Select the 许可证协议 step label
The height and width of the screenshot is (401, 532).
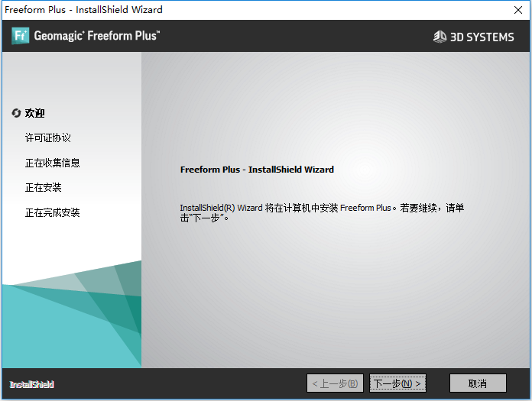[x=48, y=137]
